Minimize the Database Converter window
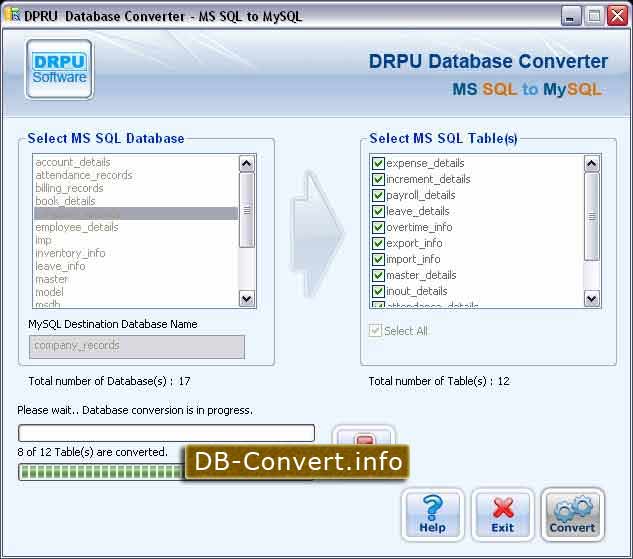Image resolution: width=633 pixels, height=559 pixels. click(571, 17)
